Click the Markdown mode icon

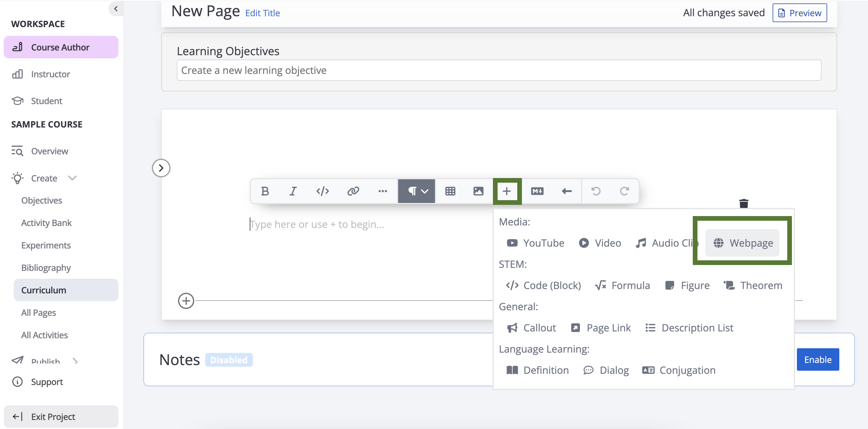click(537, 191)
